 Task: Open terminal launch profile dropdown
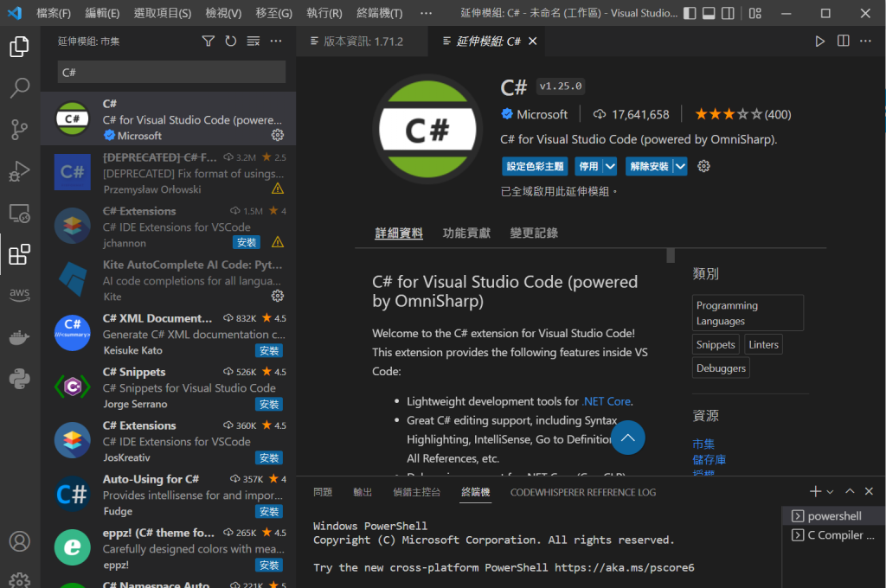coord(830,492)
